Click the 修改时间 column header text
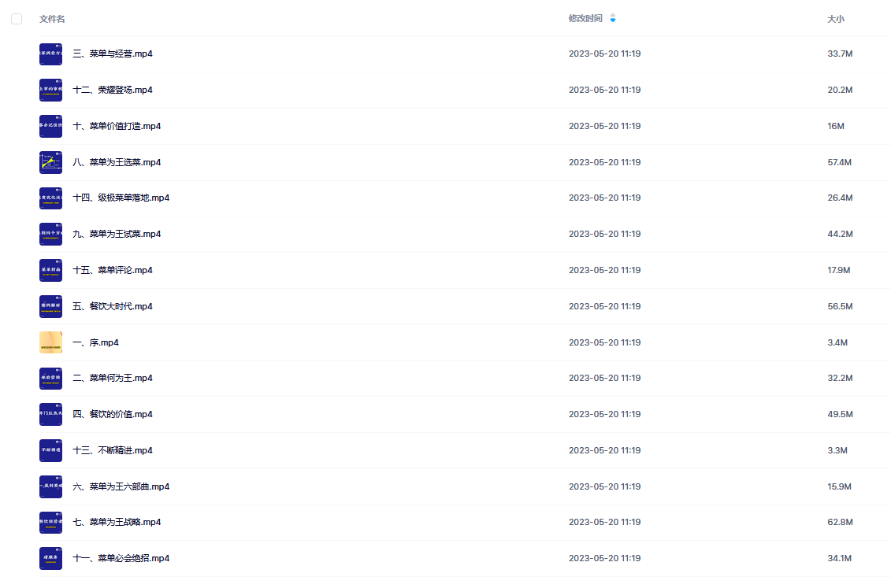 (x=585, y=18)
